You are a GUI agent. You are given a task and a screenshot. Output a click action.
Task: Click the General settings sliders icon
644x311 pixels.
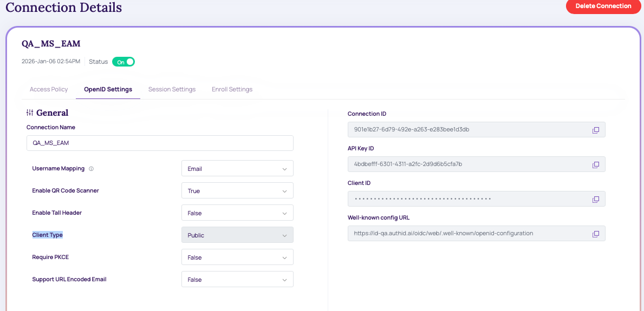click(x=30, y=113)
